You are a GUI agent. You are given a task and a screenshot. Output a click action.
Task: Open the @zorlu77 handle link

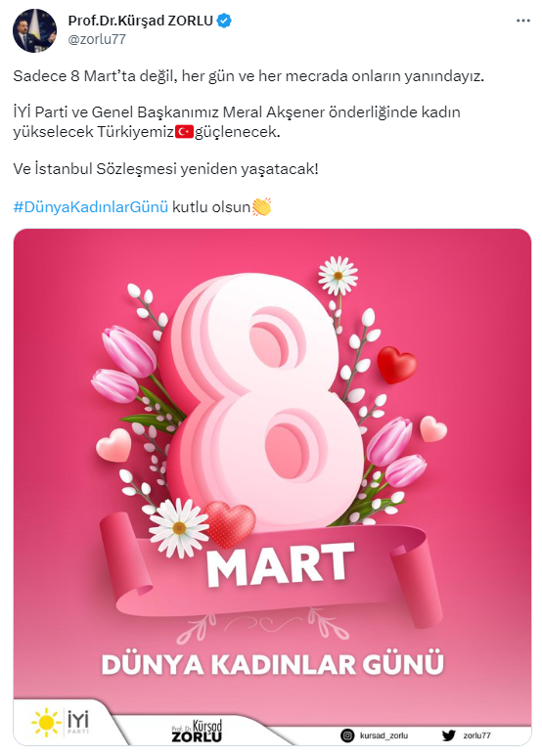coord(97,39)
